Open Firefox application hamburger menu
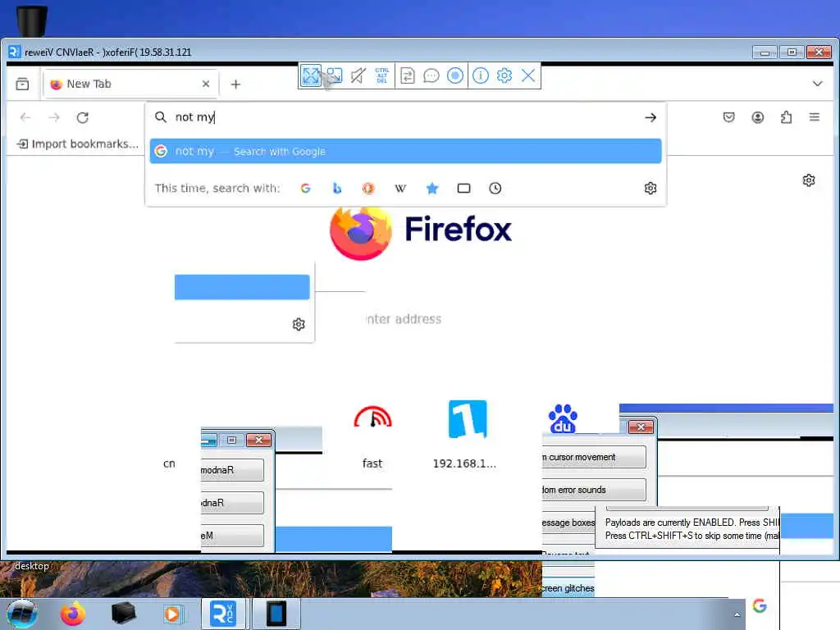Screen dimensions: 840x630 point(815,116)
